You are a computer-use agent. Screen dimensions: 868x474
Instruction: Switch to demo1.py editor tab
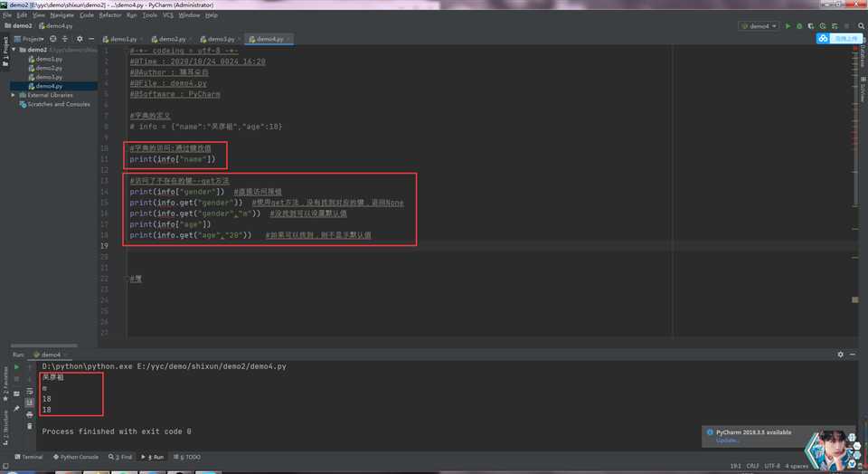(x=124, y=39)
